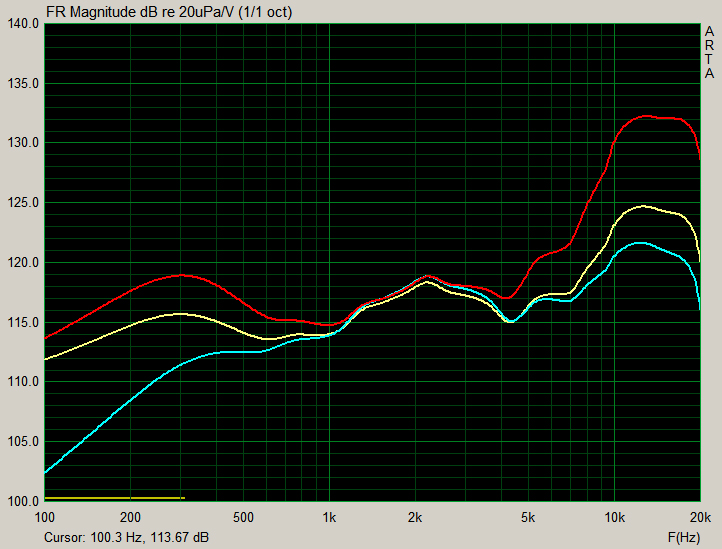Click the '20k' frequency axis label
Viewport: 722px width, 549px height.
[700, 518]
